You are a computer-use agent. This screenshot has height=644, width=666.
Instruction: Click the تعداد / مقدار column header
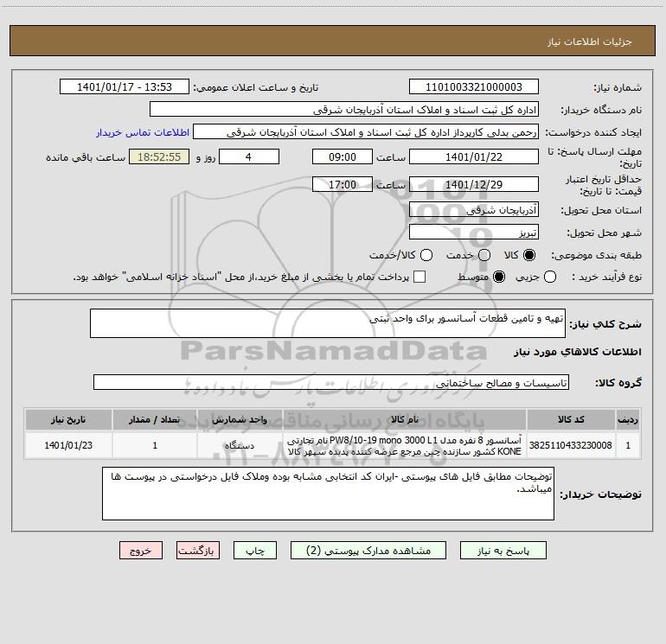pos(155,419)
